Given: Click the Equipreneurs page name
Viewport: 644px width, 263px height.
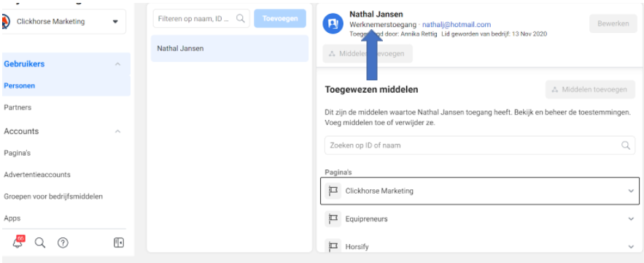Looking at the screenshot, I should tap(366, 219).
